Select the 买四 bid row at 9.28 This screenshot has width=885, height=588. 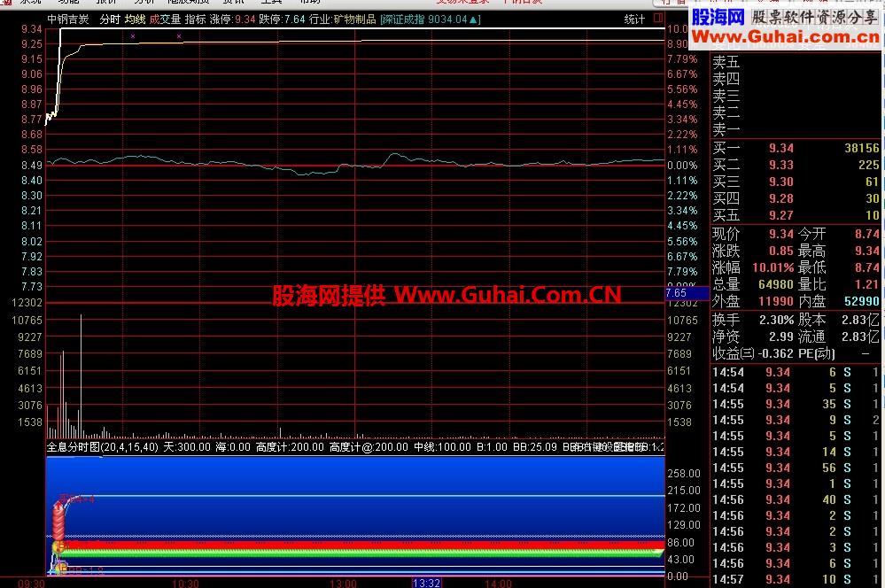click(796, 198)
